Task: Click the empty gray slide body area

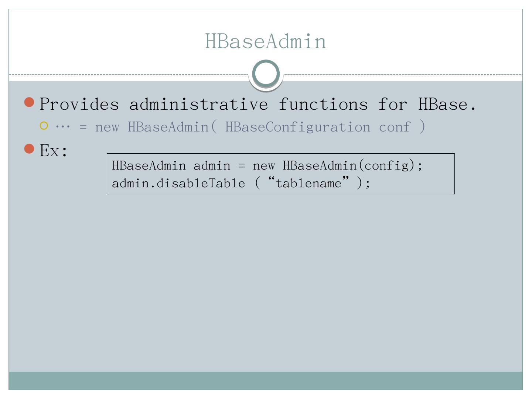Action: 266,281
